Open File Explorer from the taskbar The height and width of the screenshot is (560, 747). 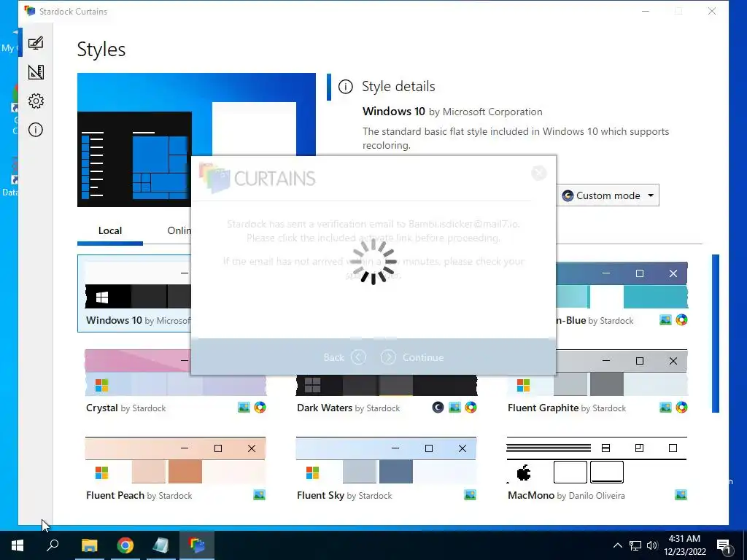coord(89,545)
